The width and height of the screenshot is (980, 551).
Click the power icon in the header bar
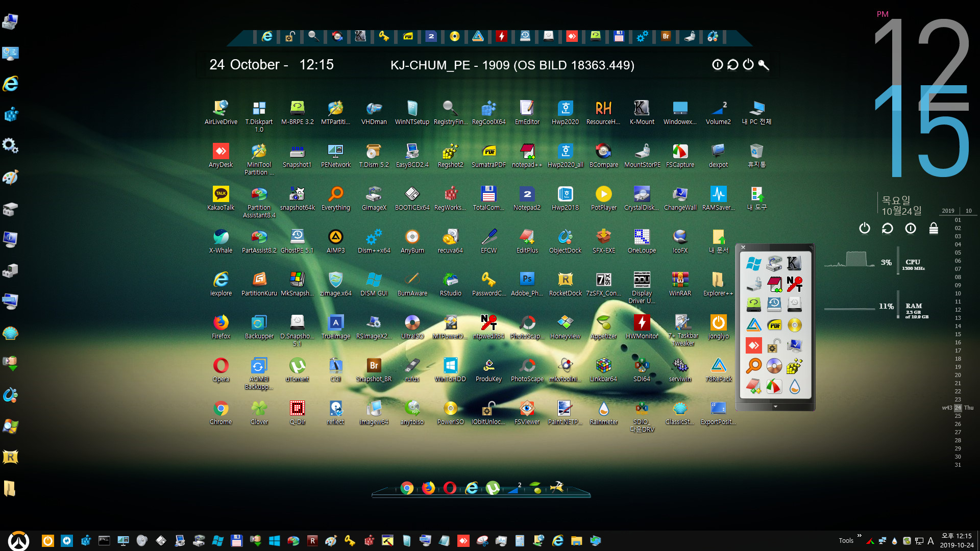click(x=748, y=64)
